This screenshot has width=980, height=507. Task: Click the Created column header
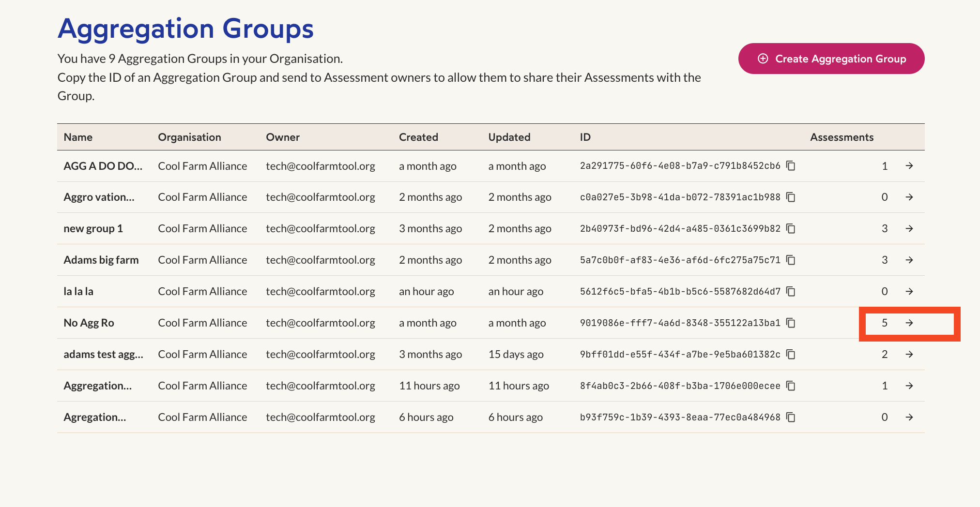pyautogui.click(x=418, y=137)
